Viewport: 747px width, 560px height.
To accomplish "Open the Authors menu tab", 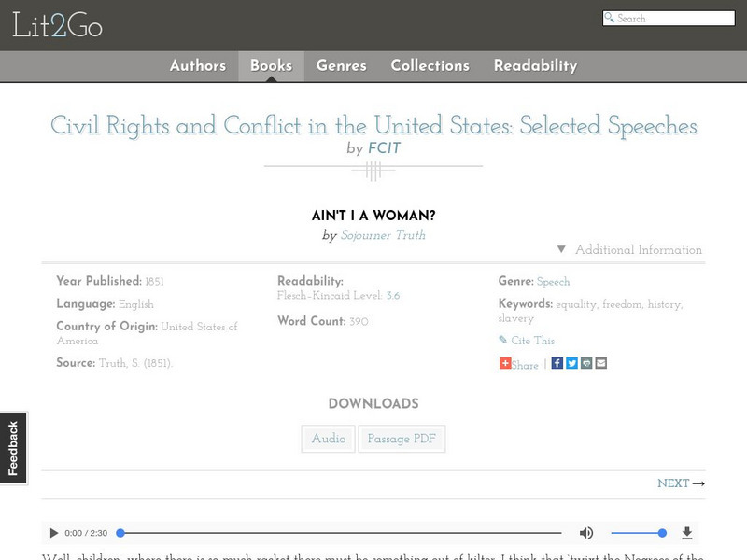I will point(197,65).
